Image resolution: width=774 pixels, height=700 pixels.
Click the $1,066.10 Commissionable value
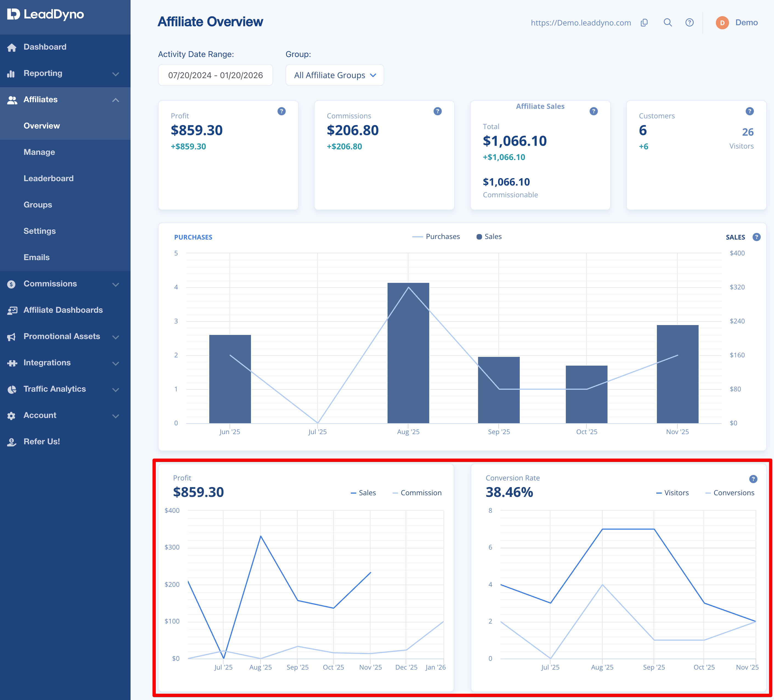click(506, 182)
